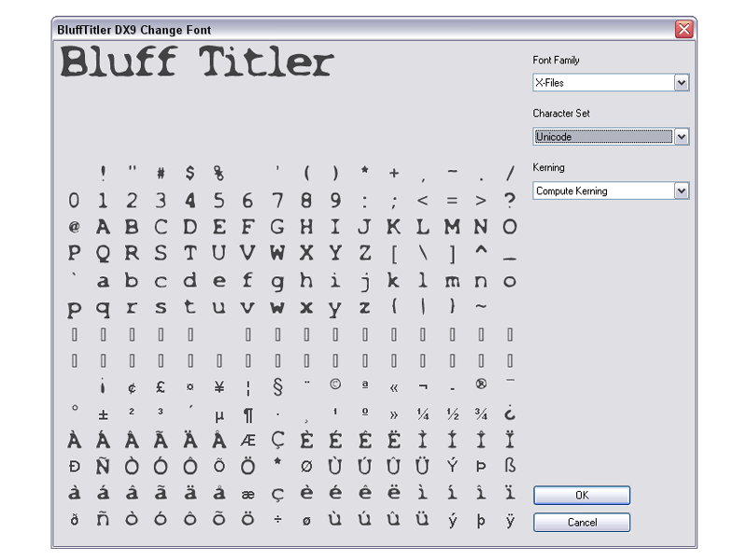Screen dimensions: 747x560
Task: Expand the Character Set dropdown arrow
Action: click(682, 137)
